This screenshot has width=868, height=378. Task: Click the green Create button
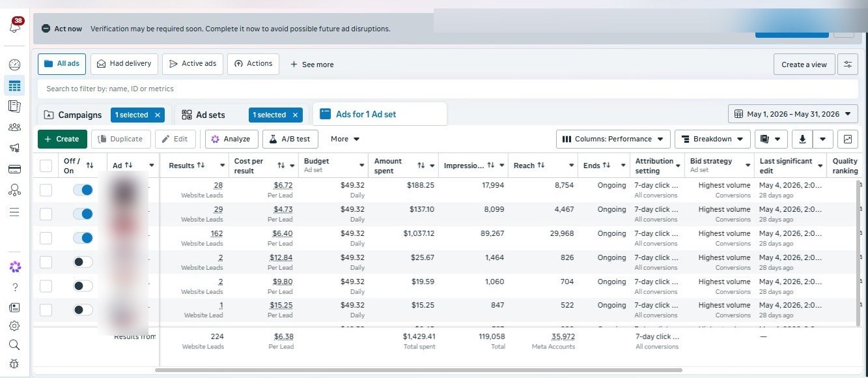click(x=62, y=139)
